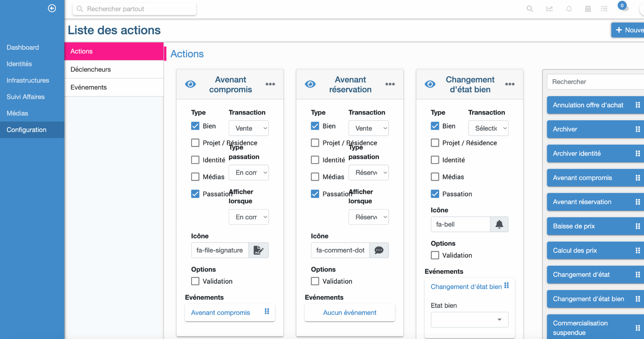Open the Etat bien dropdown
The height and width of the screenshot is (339, 644).
point(470,320)
